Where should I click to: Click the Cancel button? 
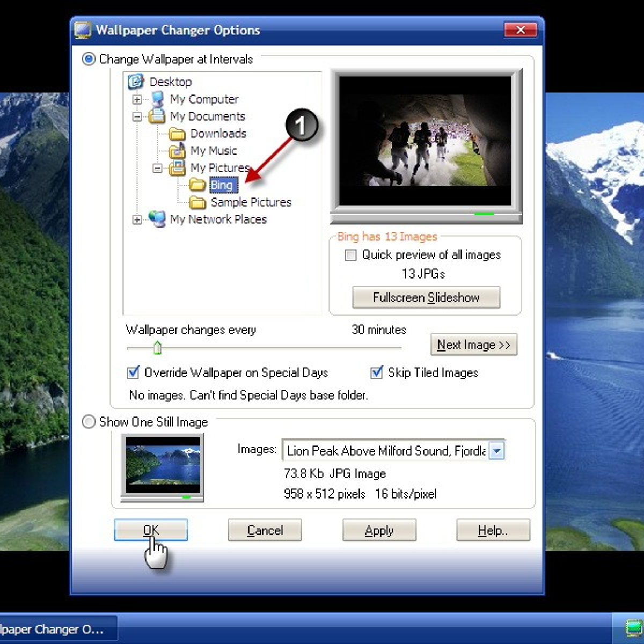265,530
